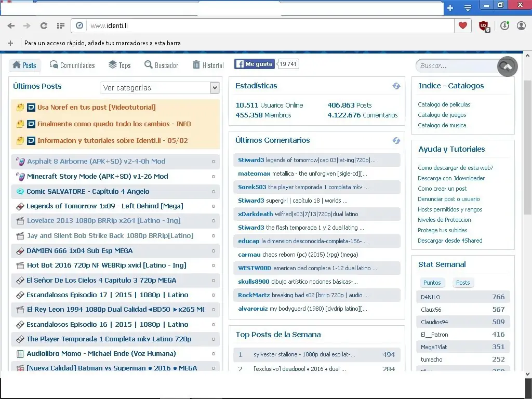Click the site info icon before www.identi.li

[79, 26]
